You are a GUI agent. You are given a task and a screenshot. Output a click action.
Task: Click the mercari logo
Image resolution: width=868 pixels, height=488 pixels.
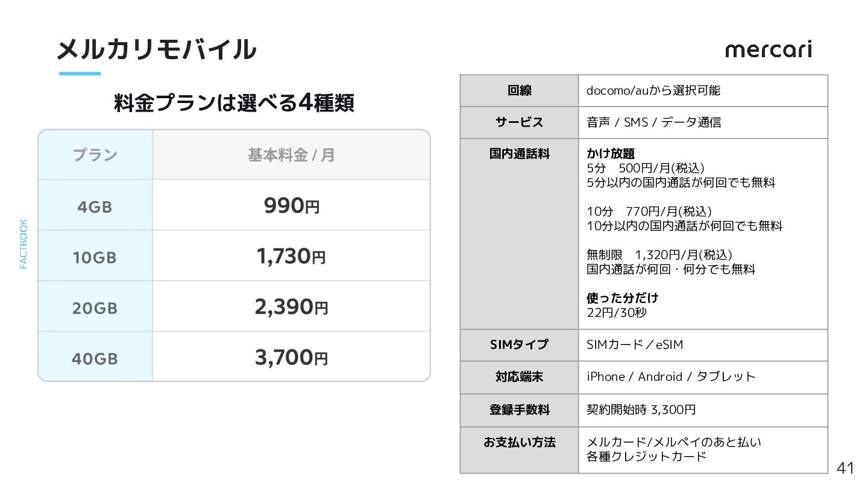(x=769, y=49)
